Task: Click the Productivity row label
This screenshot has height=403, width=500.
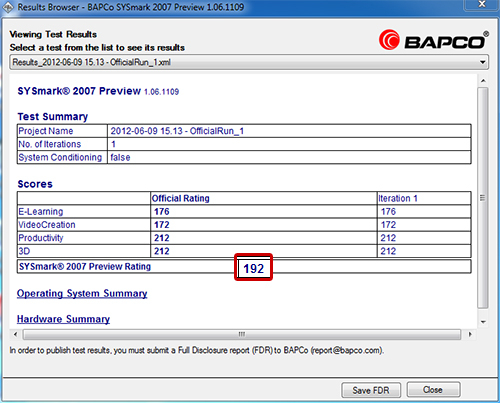Action: point(41,238)
